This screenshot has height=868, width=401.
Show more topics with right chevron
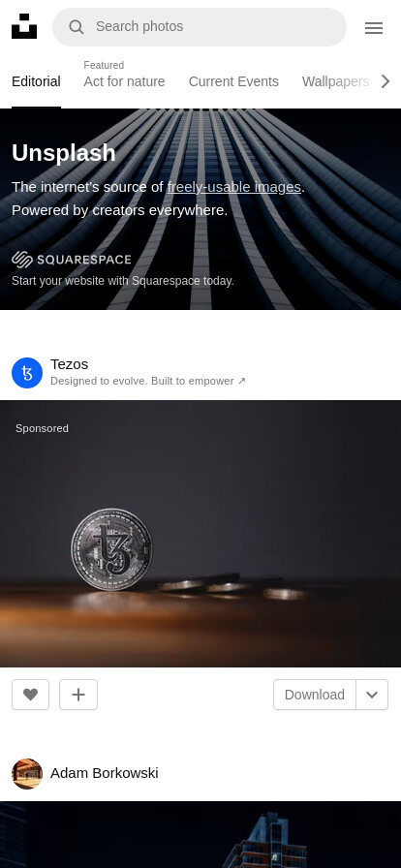[x=386, y=81]
